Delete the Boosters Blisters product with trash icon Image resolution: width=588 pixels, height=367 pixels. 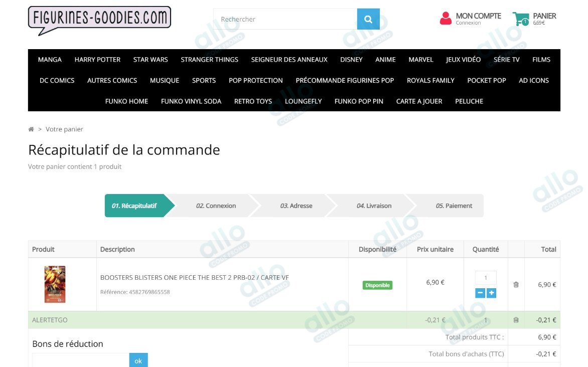click(x=516, y=285)
